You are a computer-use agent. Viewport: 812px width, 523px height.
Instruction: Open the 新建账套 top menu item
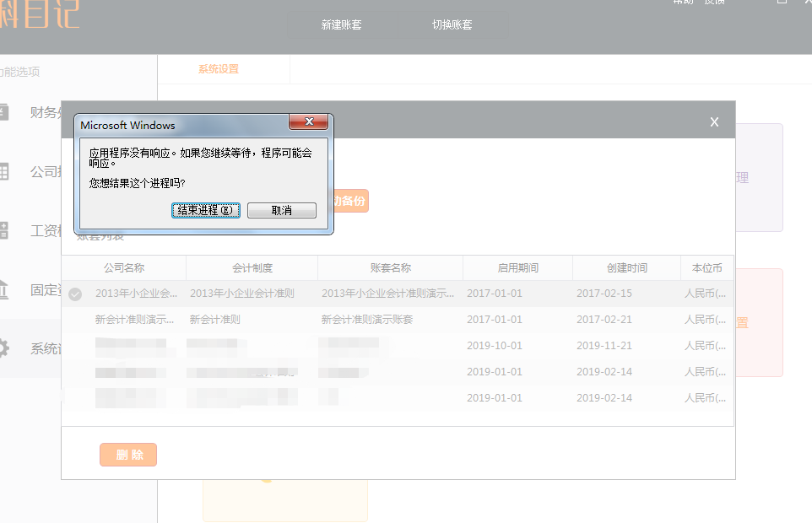point(341,24)
